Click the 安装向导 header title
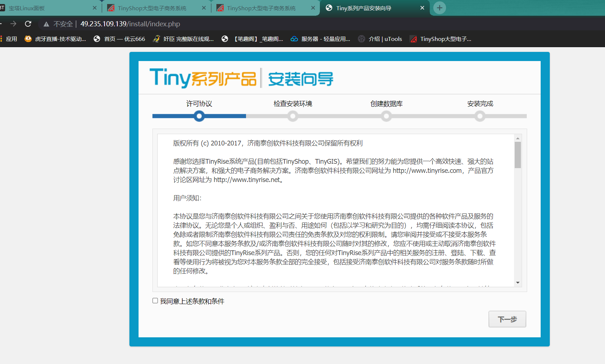The image size is (605, 364). click(300, 79)
